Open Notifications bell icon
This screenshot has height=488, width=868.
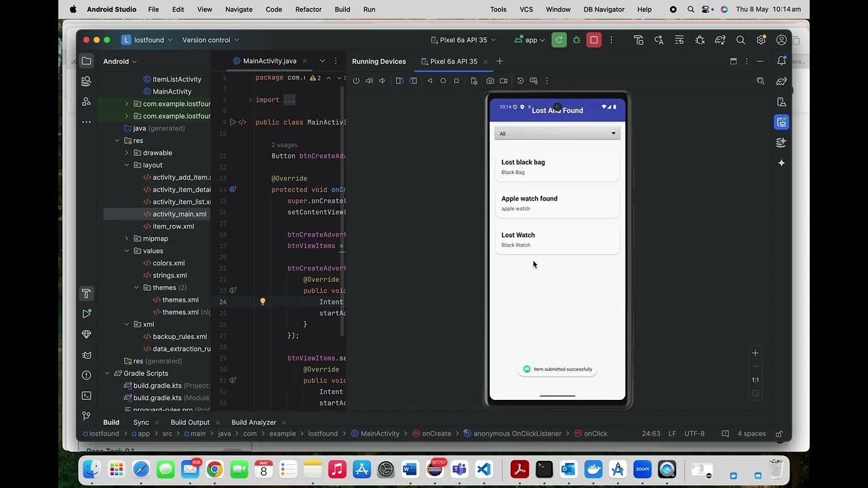pyautogui.click(x=781, y=61)
